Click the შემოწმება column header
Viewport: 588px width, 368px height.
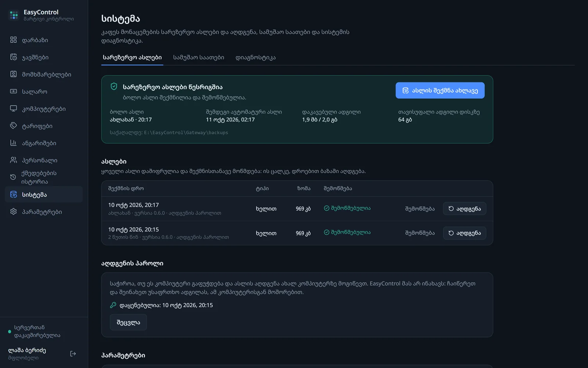coord(338,188)
